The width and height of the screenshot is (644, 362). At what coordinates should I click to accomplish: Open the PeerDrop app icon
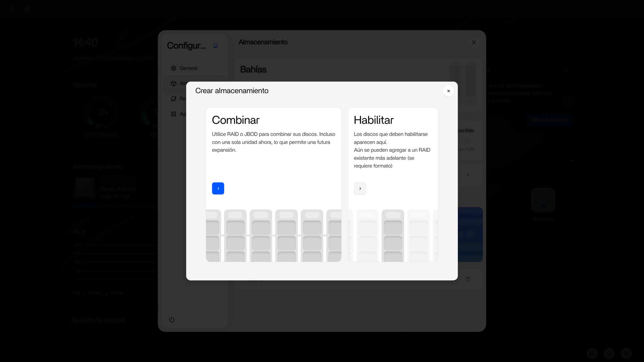point(543,200)
